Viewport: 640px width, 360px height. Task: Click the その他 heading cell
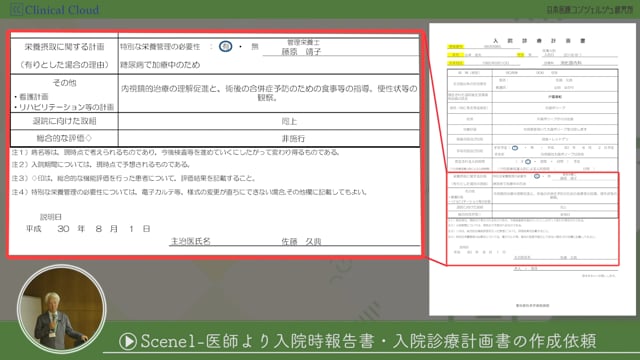coord(64,82)
